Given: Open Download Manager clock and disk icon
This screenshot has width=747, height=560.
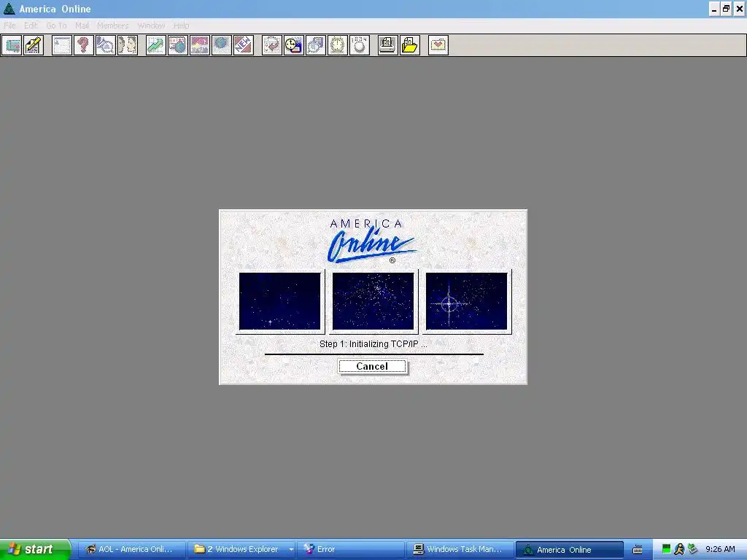Looking at the screenshot, I should point(294,45).
